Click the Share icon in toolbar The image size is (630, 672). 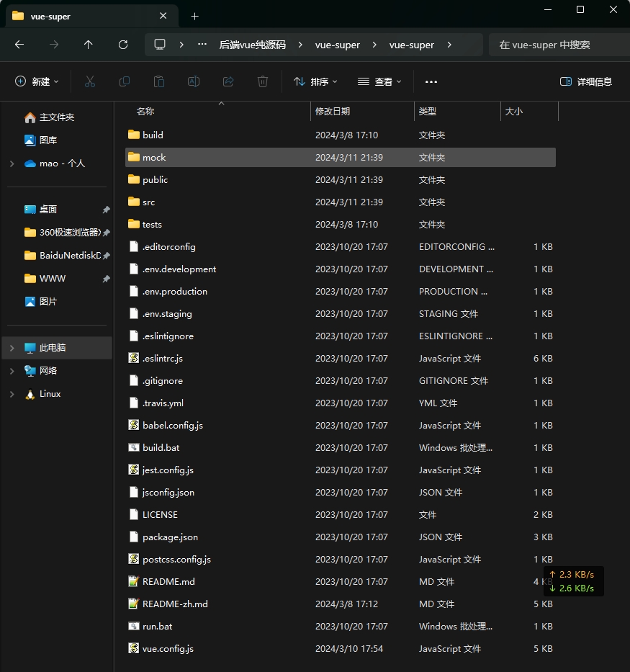point(228,82)
